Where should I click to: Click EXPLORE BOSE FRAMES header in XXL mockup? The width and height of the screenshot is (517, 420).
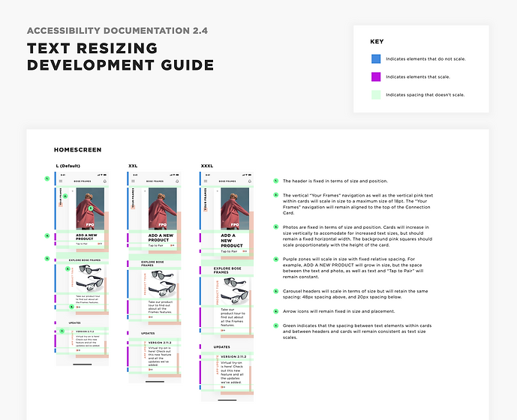(152, 263)
